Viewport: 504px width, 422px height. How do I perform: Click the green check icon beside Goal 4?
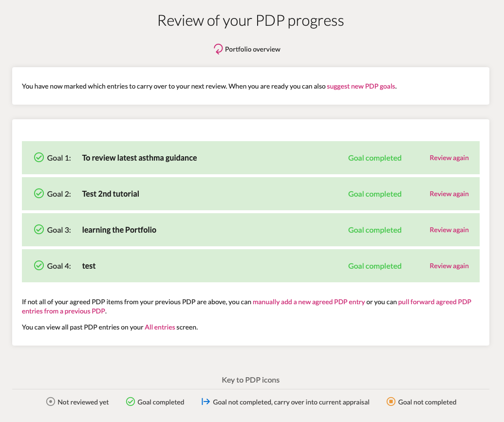[39, 265]
